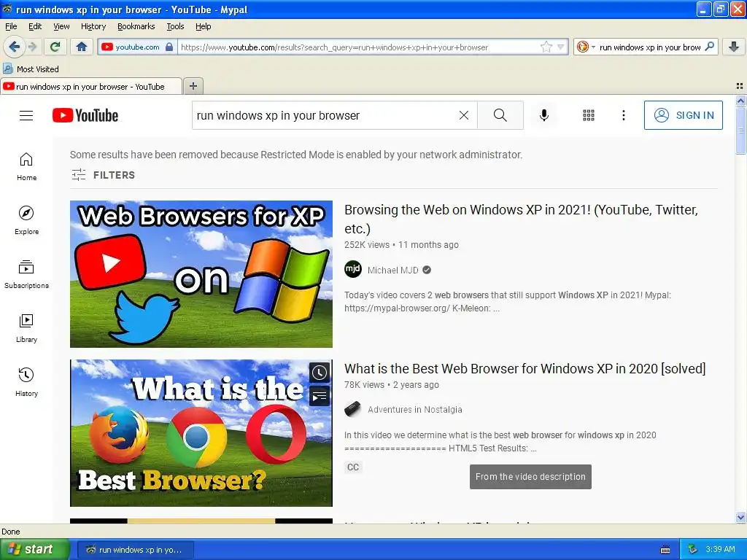Click the 252K views 11 months ago text

[402, 245]
